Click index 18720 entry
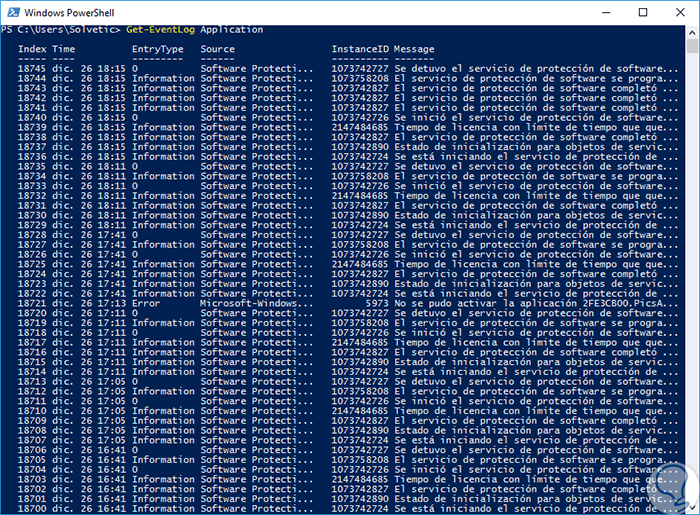700x515 pixels. [x=32, y=313]
